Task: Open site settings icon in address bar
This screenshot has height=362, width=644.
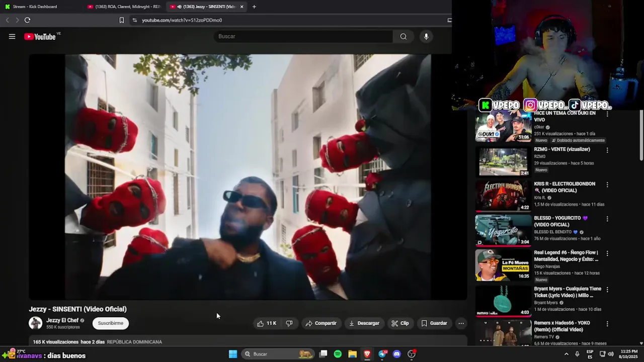Action: pos(134,20)
